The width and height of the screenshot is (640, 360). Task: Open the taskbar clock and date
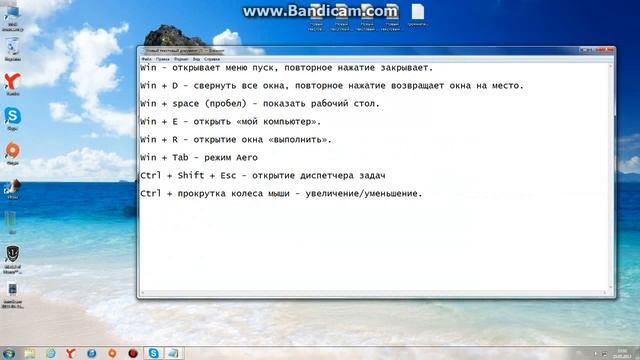coord(622,353)
